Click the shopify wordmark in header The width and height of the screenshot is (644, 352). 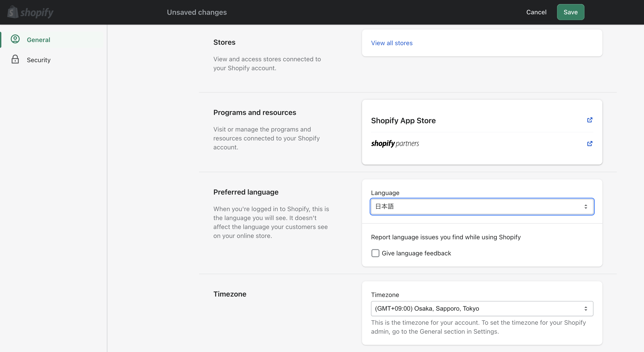pyautogui.click(x=37, y=13)
